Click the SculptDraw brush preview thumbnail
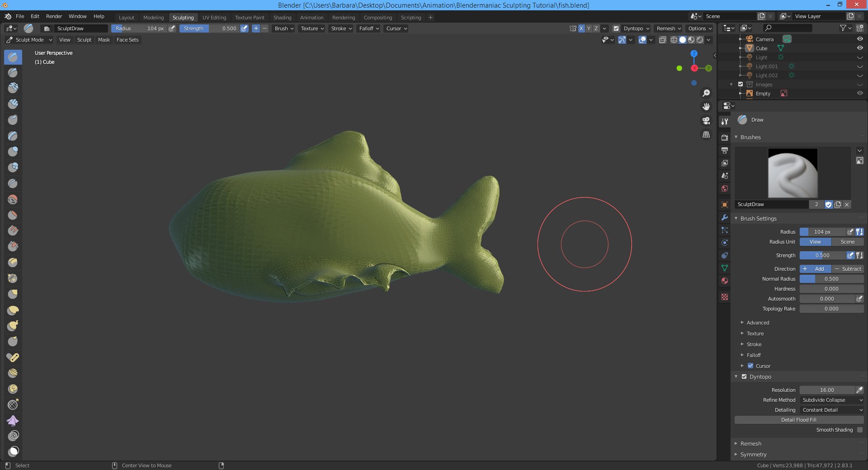Image resolution: width=868 pixels, height=470 pixels. [x=793, y=173]
